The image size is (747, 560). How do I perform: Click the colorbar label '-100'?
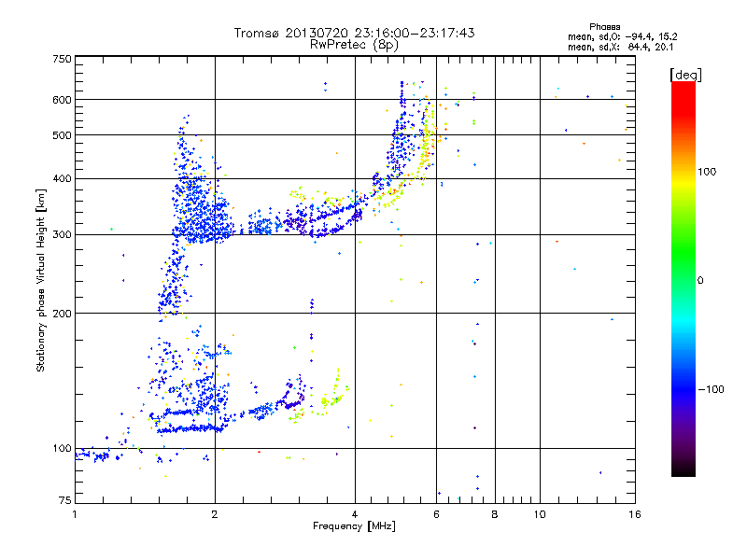[x=711, y=389]
